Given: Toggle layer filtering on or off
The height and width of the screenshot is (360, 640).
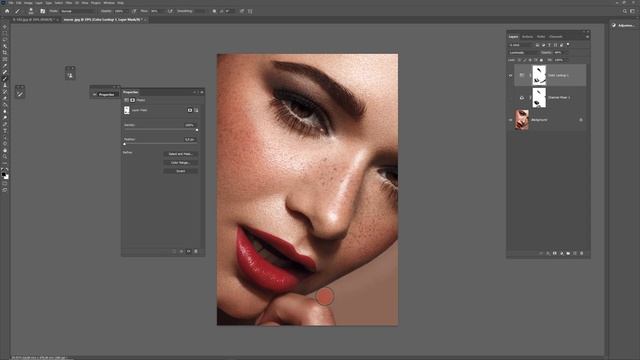Looking at the screenshot, I should pos(568,44).
